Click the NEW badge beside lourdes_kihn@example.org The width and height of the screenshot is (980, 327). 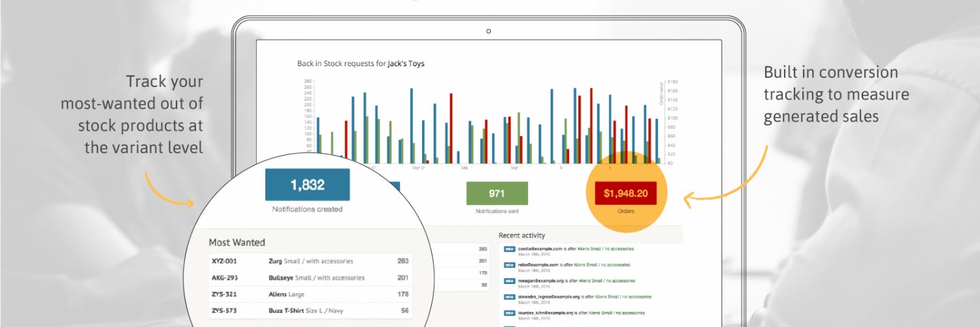point(510,313)
